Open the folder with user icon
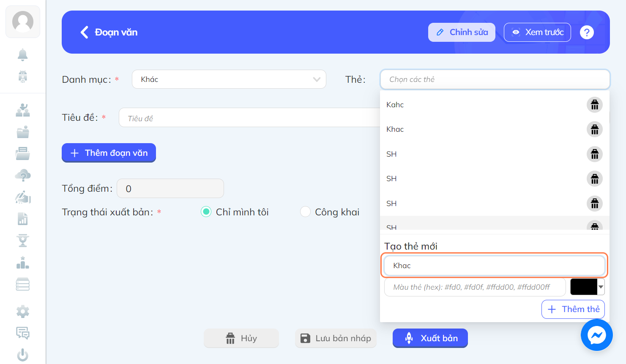The width and height of the screenshot is (626, 364). [23, 132]
